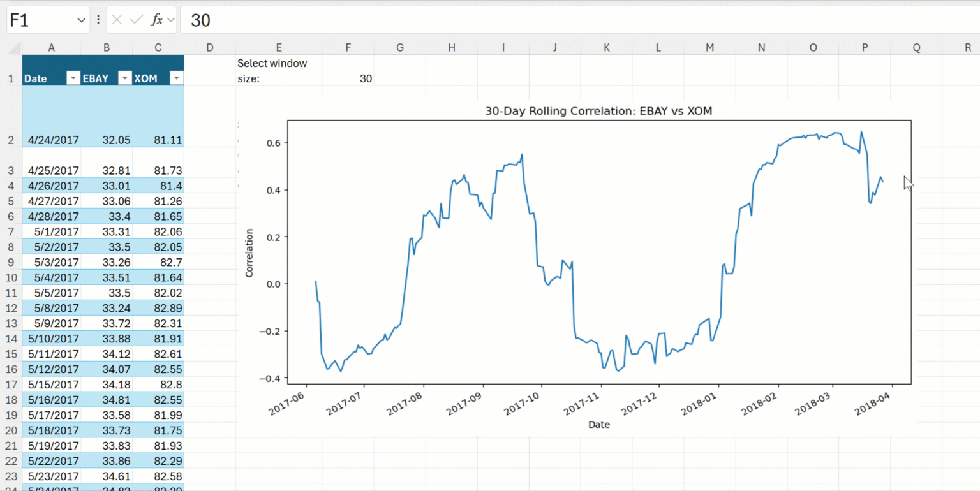Click into the formula bar showing 30
The width and height of the screenshot is (980, 491).
pyautogui.click(x=580, y=20)
